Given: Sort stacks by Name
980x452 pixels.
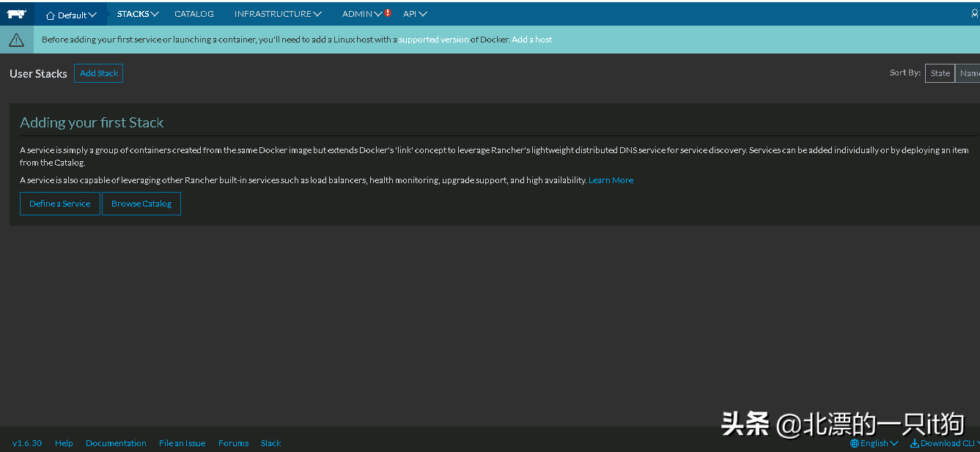Looking at the screenshot, I should pos(969,73).
